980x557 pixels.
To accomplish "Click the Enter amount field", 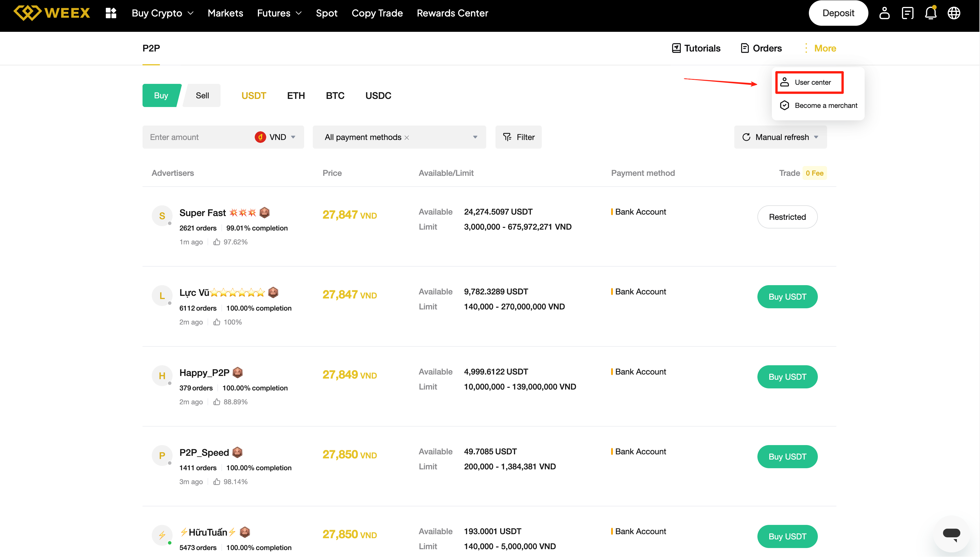I will [197, 137].
